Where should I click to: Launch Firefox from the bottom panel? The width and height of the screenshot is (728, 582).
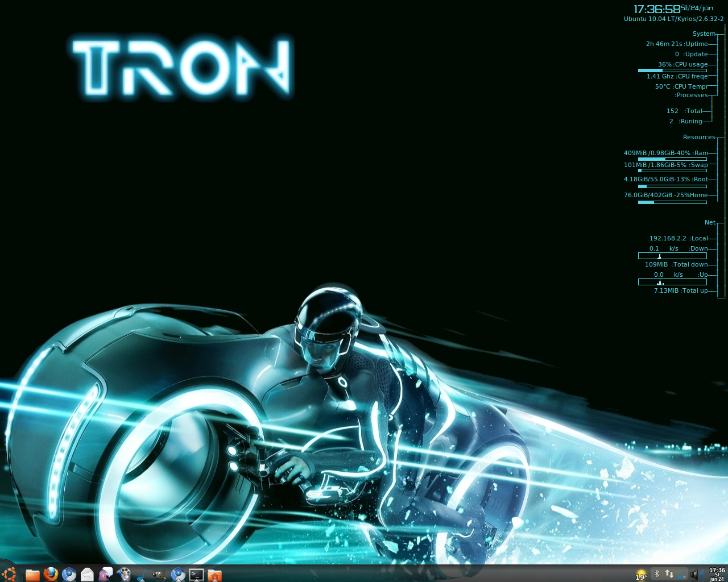[51, 574]
